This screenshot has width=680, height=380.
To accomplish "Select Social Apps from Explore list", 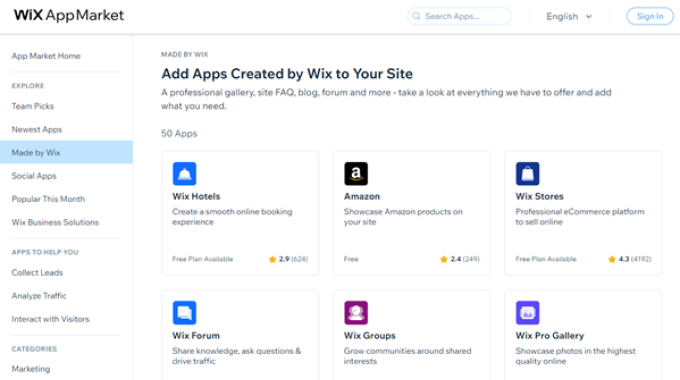I will [x=34, y=176].
